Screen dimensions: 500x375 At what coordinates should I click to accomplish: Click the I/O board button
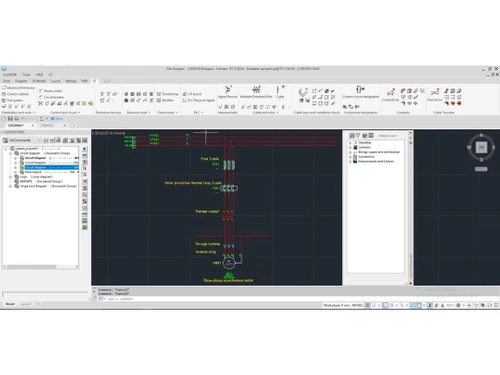point(192,94)
